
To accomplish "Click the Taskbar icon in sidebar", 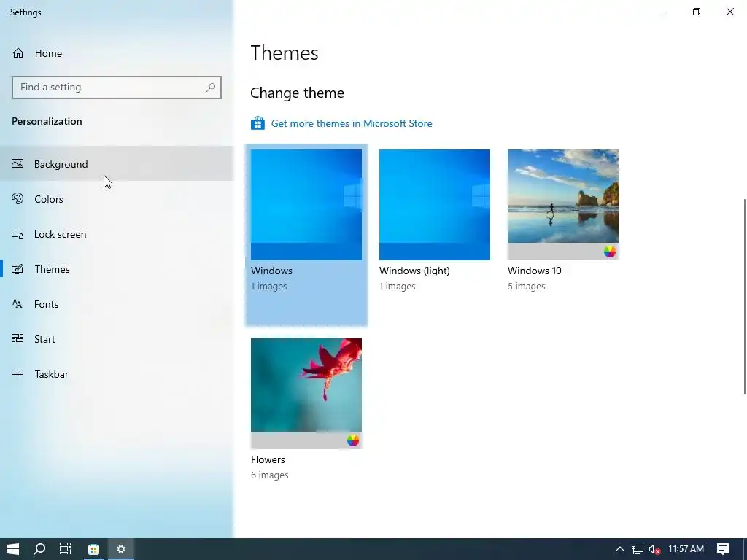I will click(18, 373).
